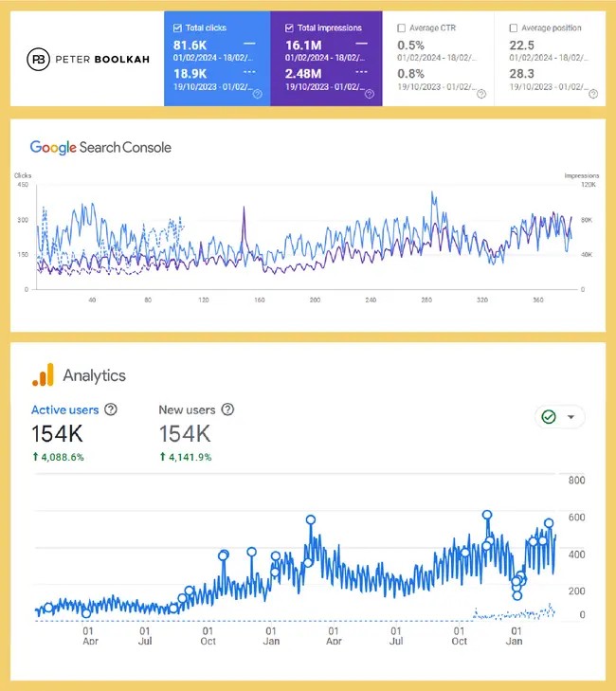
Task: Click the solid line legend in Total impressions
Action: pos(361,44)
